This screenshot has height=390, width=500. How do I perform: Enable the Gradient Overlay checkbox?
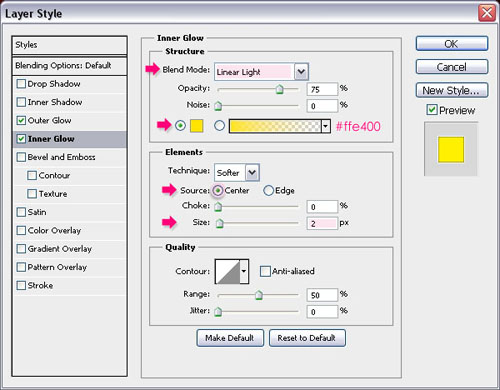[x=21, y=249]
